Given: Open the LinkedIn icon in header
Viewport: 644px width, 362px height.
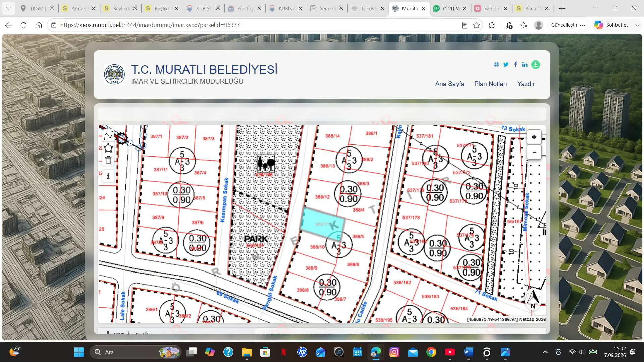Looking at the screenshot, I should click(x=525, y=64).
